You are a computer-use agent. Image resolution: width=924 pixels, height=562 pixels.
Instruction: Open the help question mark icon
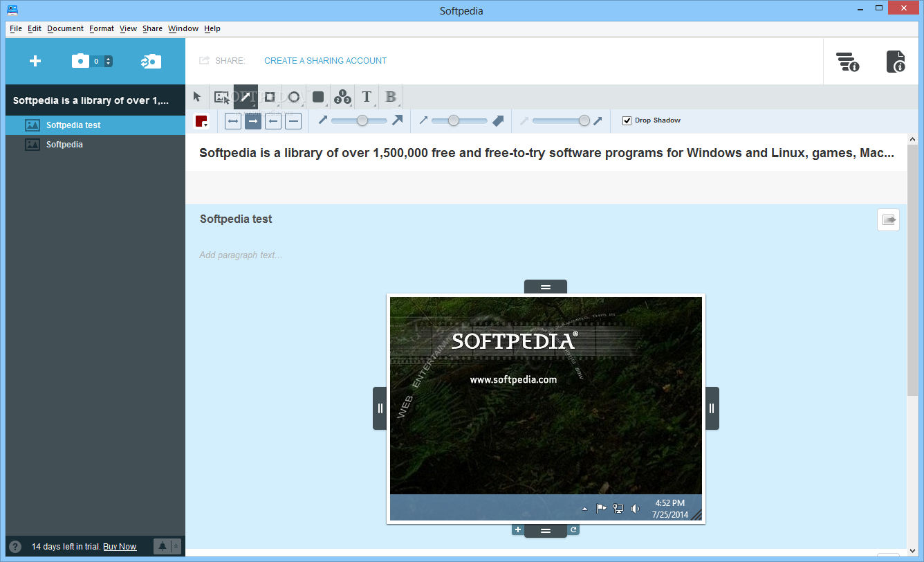15,547
